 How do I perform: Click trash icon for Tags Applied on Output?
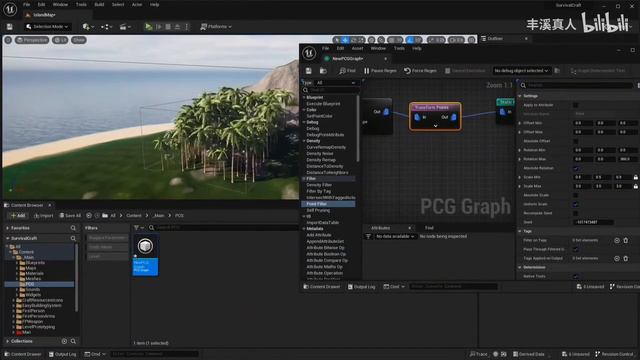tap(626, 258)
